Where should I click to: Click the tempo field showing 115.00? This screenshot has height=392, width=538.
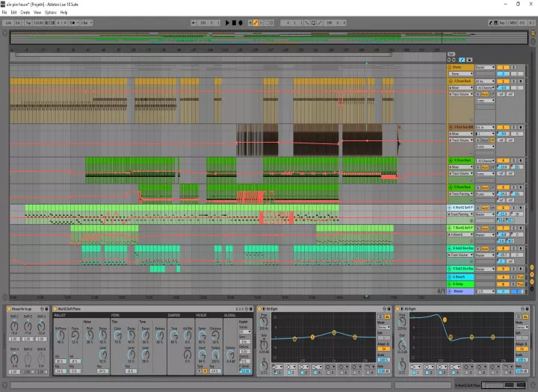(38, 23)
